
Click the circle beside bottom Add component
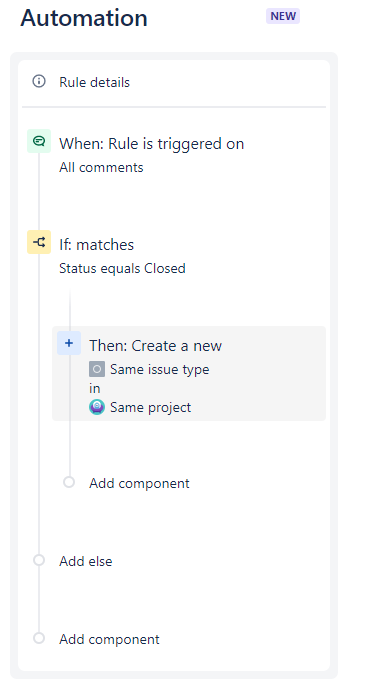coord(39,638)
